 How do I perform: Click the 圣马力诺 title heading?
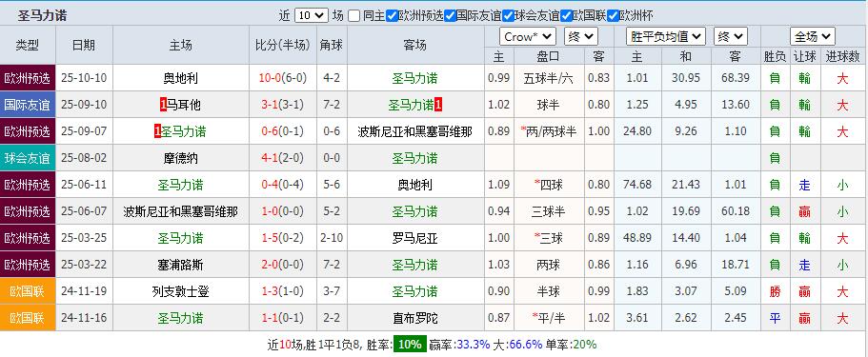[x=42, y=16]
